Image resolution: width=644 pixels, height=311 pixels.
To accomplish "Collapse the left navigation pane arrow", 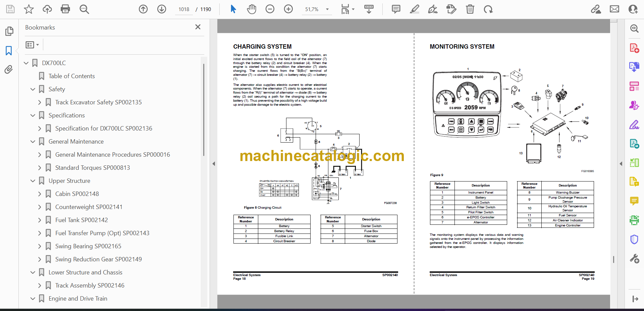I will 214,164.
